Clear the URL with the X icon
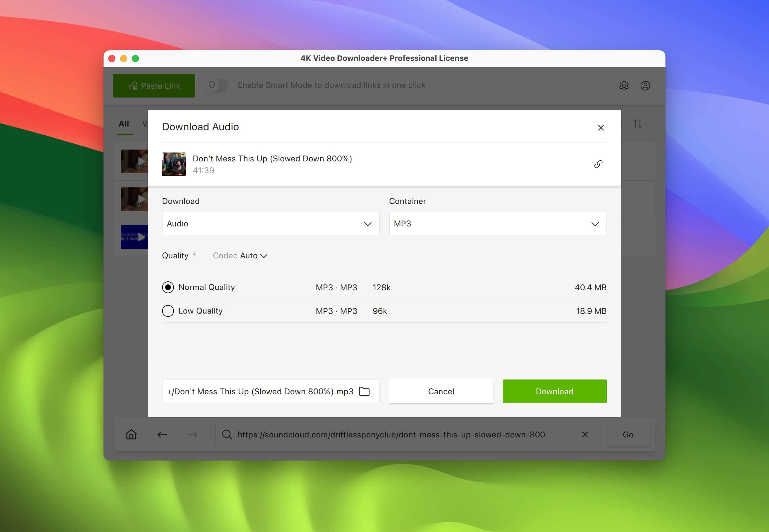Screen dimensions: 769x532 (x=585, y=434)
